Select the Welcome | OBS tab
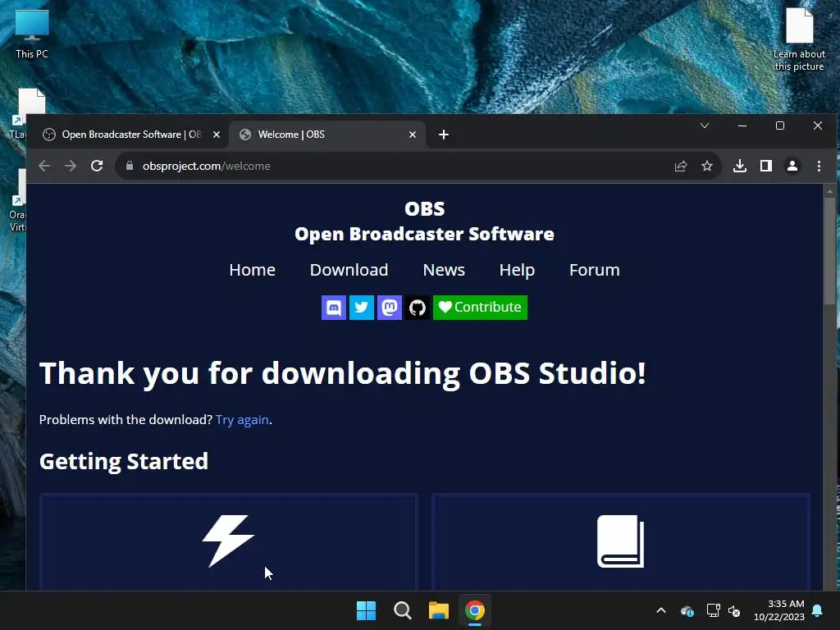This screenshot has width=840, height=630. click(326, 135)
